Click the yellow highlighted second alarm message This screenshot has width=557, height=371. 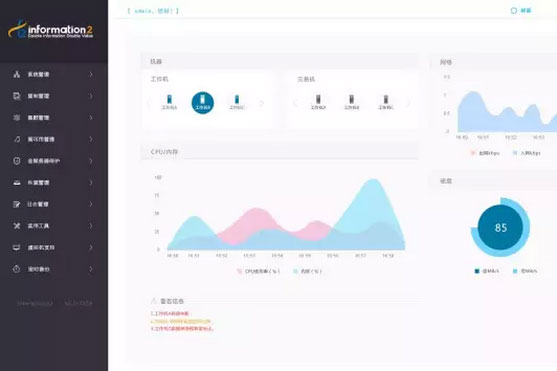[x=180, y=322]
